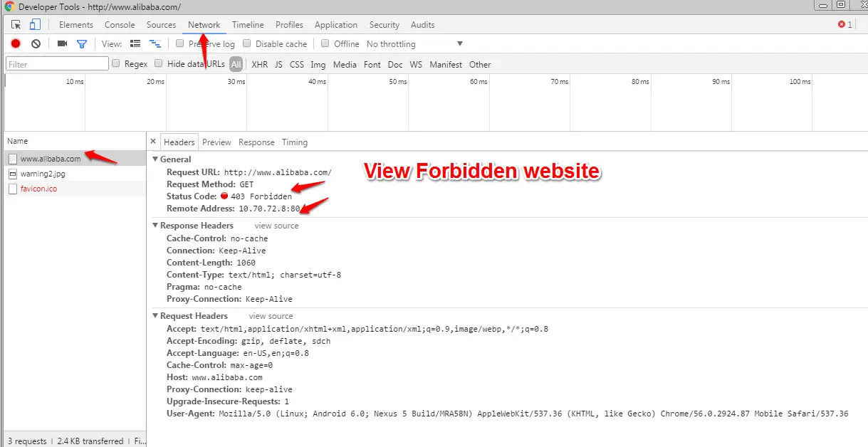Filter requests by WS
This screenshot has width=868, height=447.
point(416,64)
